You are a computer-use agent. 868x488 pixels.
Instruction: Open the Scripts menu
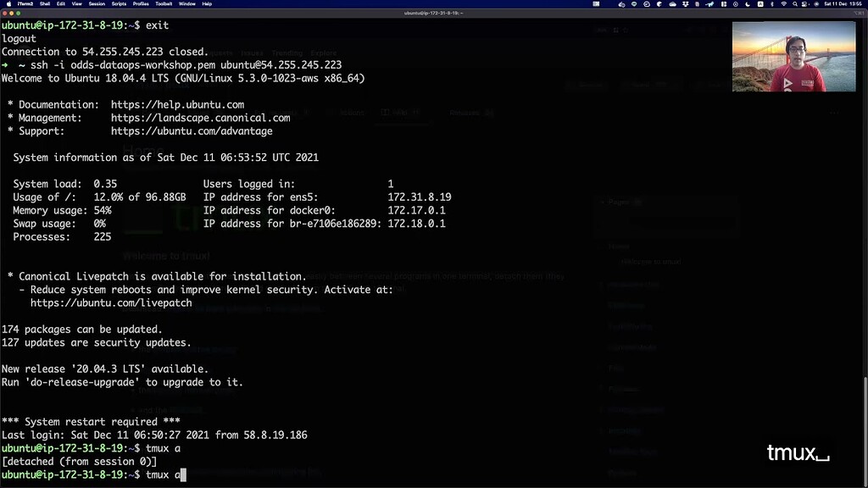pyautogui.click(x=119, y=3)
